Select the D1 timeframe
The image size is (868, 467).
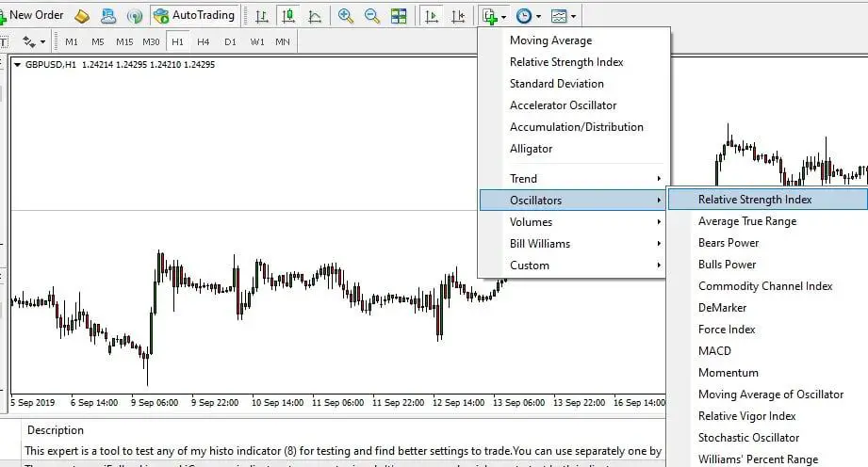230,41
